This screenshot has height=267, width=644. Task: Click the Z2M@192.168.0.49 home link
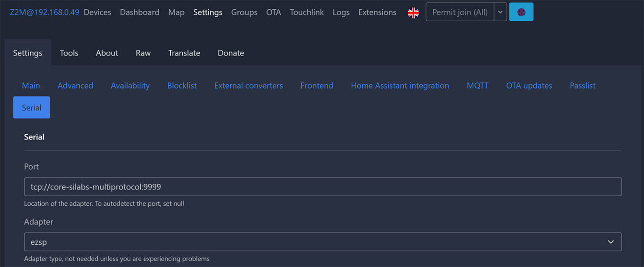[x=44, y=12]
